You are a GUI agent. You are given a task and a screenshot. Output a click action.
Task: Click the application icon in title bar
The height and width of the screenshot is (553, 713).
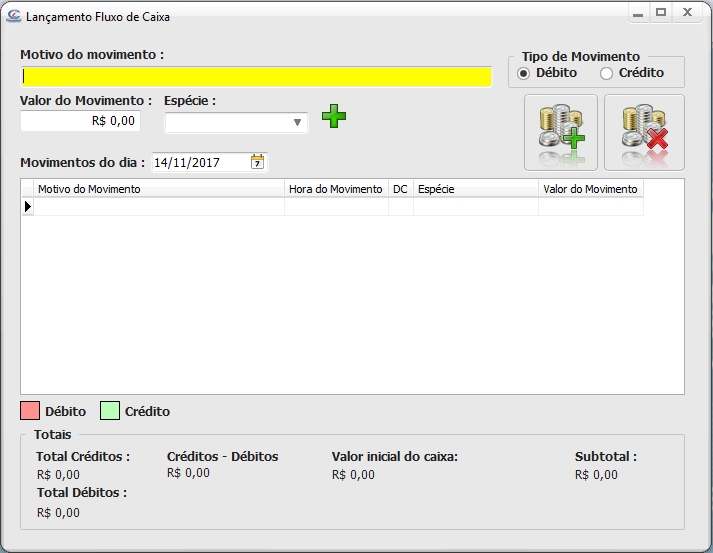(13, 16)
